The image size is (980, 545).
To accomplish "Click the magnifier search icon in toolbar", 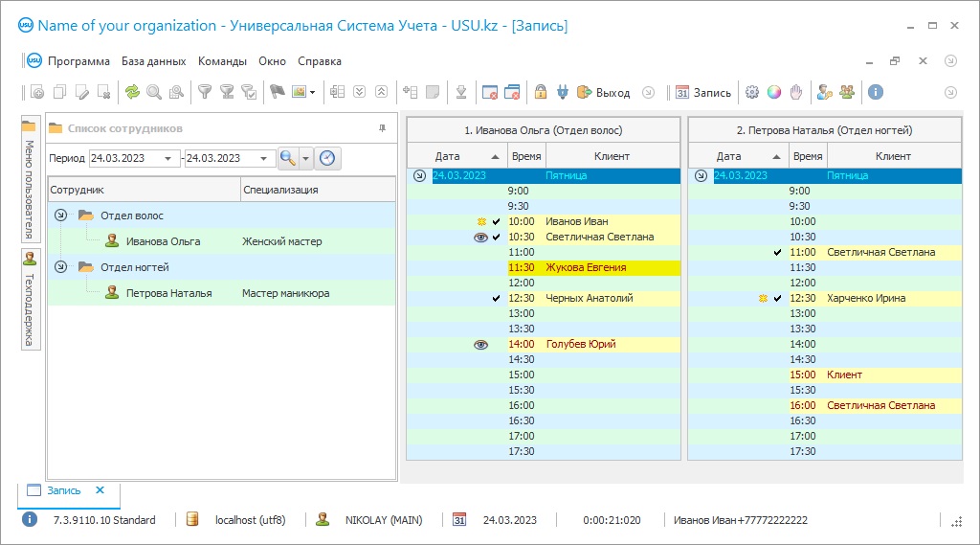I will [x=154, y=93].
